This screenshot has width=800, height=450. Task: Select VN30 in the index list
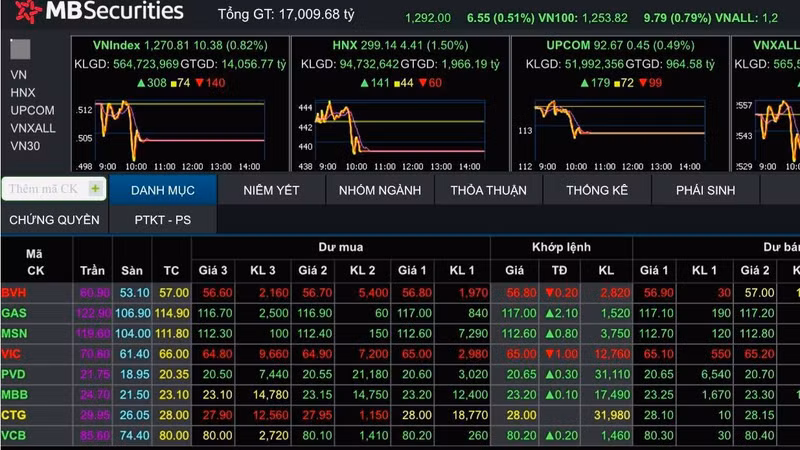pyautogui.click(x=24, y=145)
